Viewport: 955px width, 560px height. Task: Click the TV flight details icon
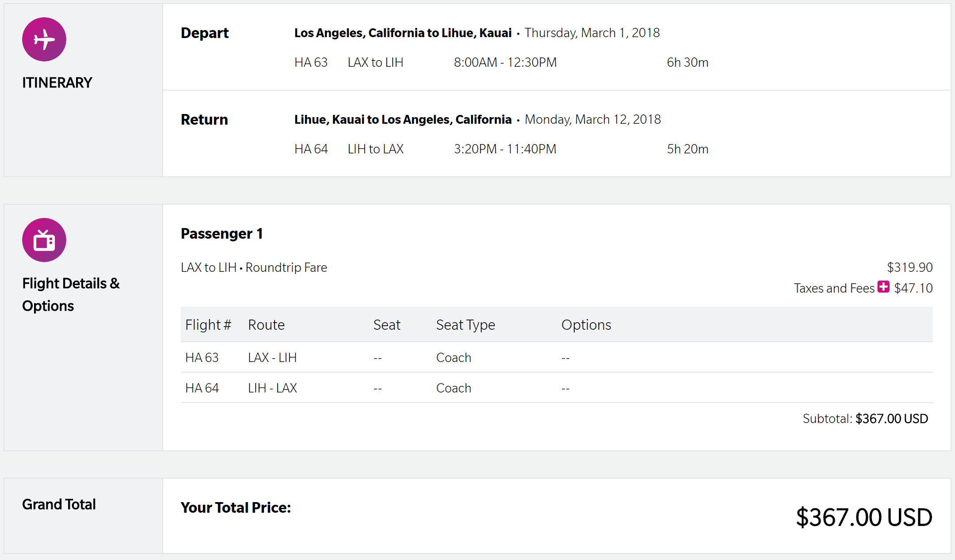[44, 240]
